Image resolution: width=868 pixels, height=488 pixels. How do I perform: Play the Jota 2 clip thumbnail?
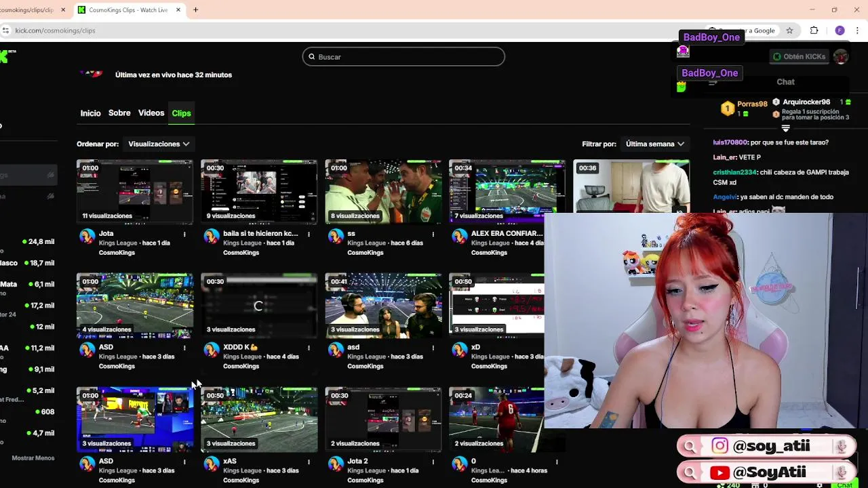(x=383, y=420)
